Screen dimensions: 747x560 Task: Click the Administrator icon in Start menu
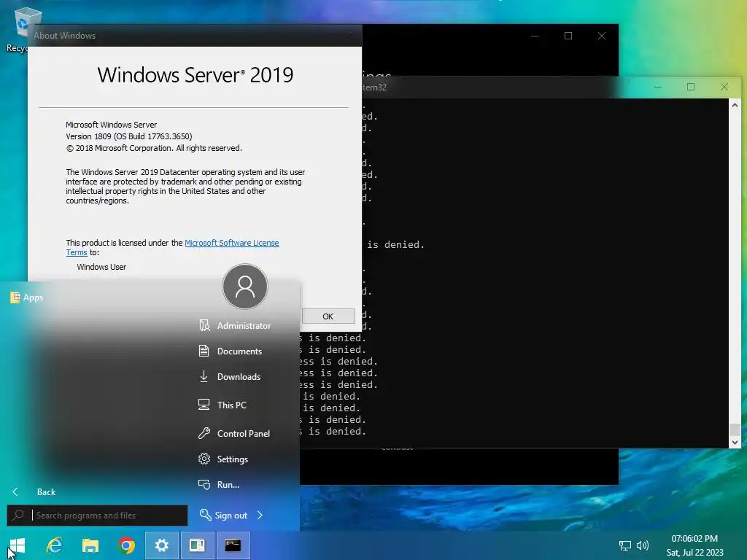coord(204,325)
